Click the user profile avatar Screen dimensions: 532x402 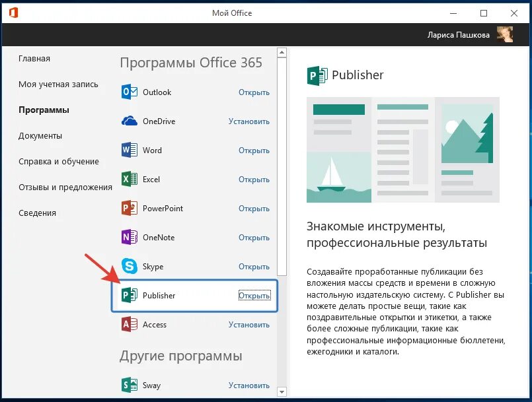click(x=504, y=34)
